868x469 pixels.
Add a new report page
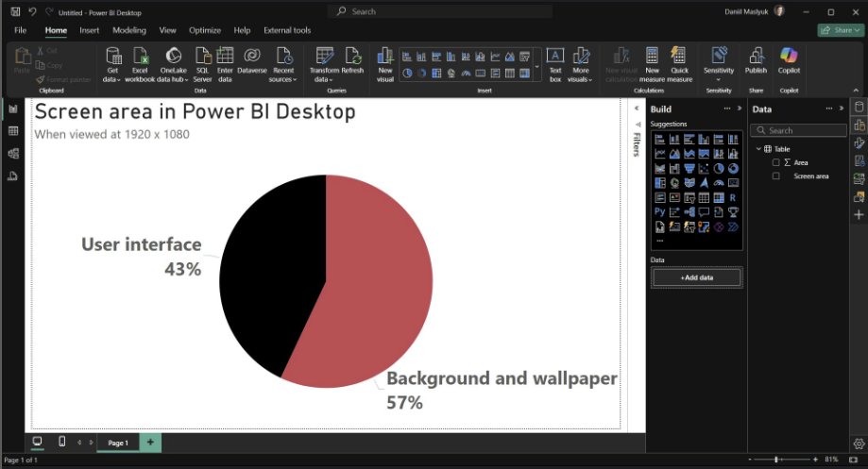150,442
